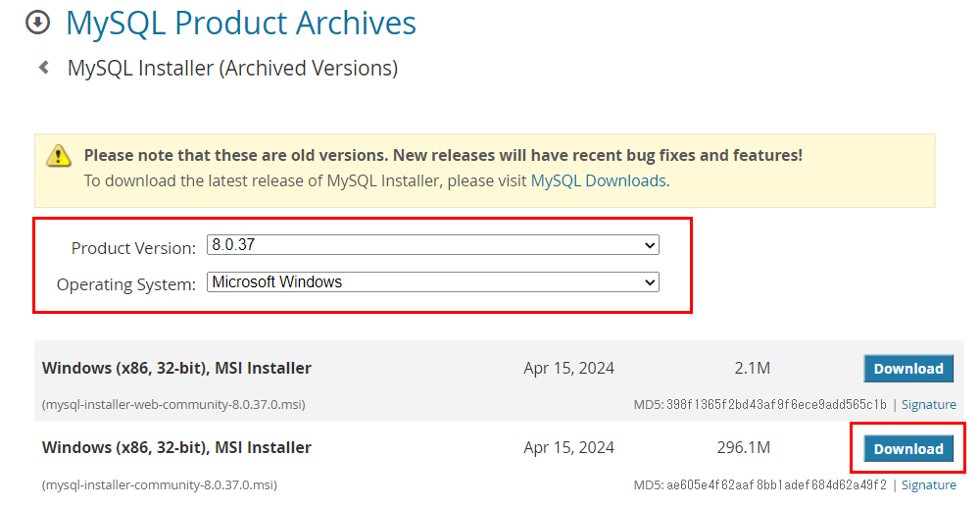Click the arrow on the Product Version combo box
The height and width of the screenshot is (508, 980).
650,245
